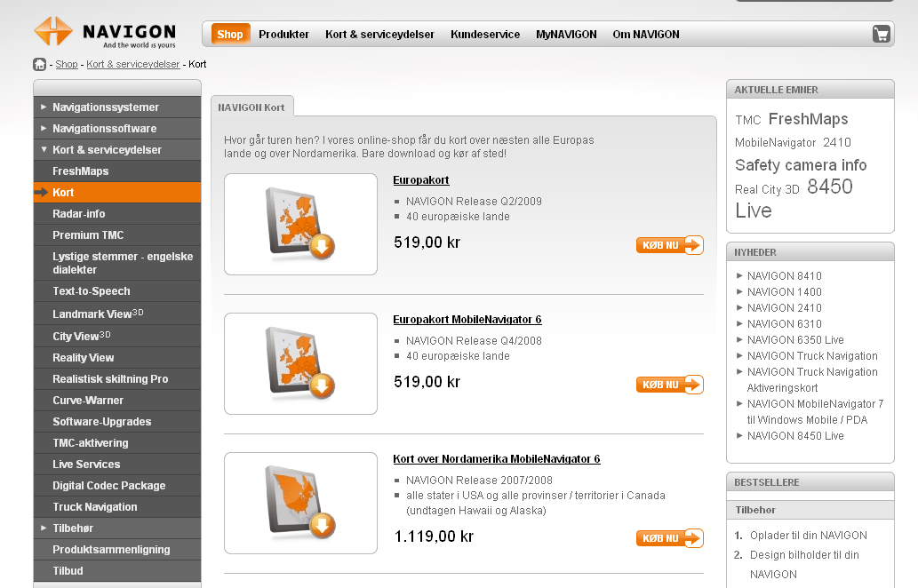Viewport: 918px width, 588px height.
Task: Open the Produkter menu
Action: 283,35
